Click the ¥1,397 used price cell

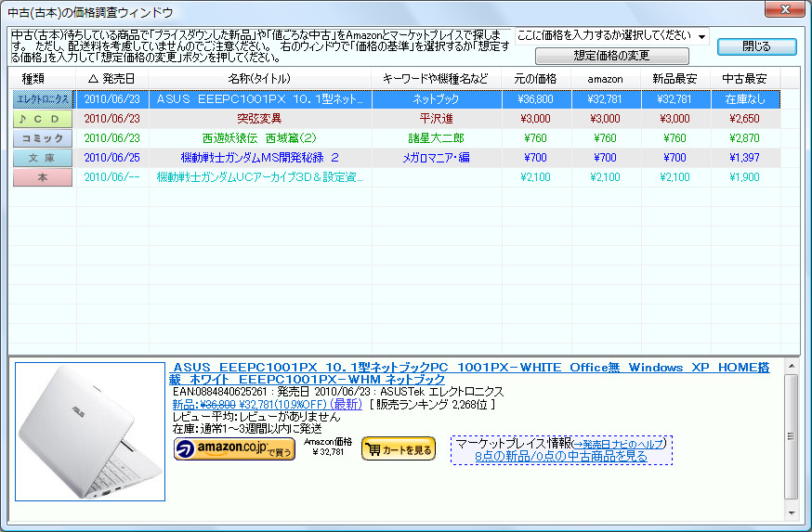(x=745, y=158)
